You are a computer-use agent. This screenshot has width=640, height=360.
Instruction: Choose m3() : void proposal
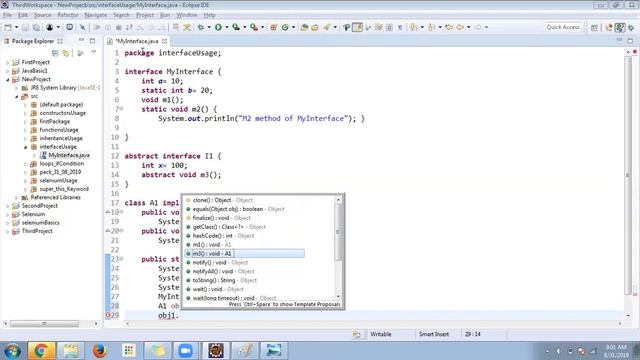point(244,253)
